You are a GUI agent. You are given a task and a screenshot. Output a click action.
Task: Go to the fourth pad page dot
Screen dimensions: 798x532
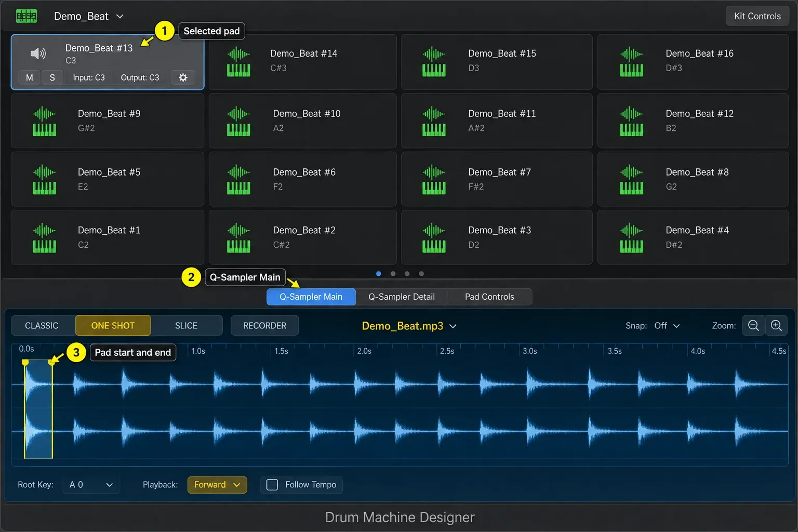tap(421, 274)
